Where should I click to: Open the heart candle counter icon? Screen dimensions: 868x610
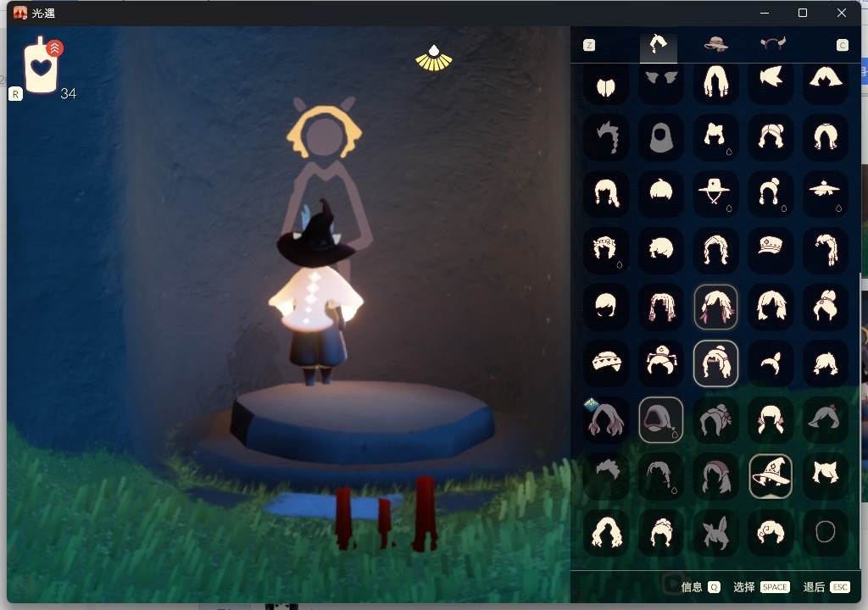click(41, 65)
